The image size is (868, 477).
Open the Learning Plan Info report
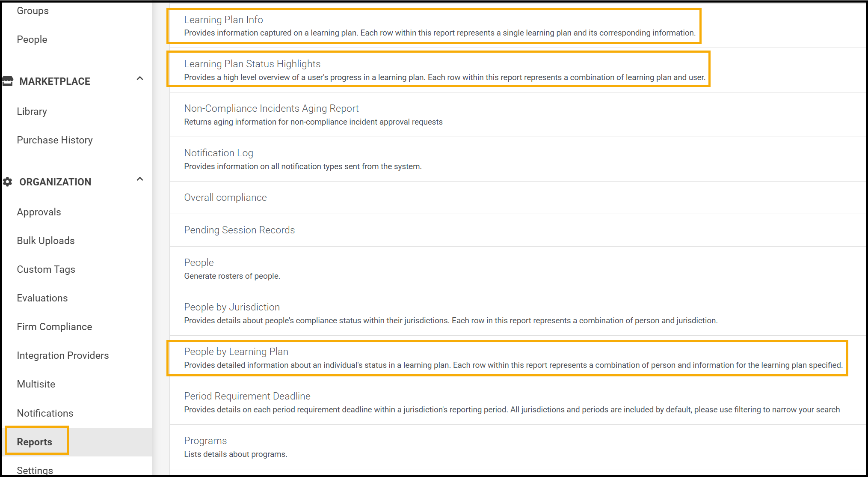pos(224,20)
